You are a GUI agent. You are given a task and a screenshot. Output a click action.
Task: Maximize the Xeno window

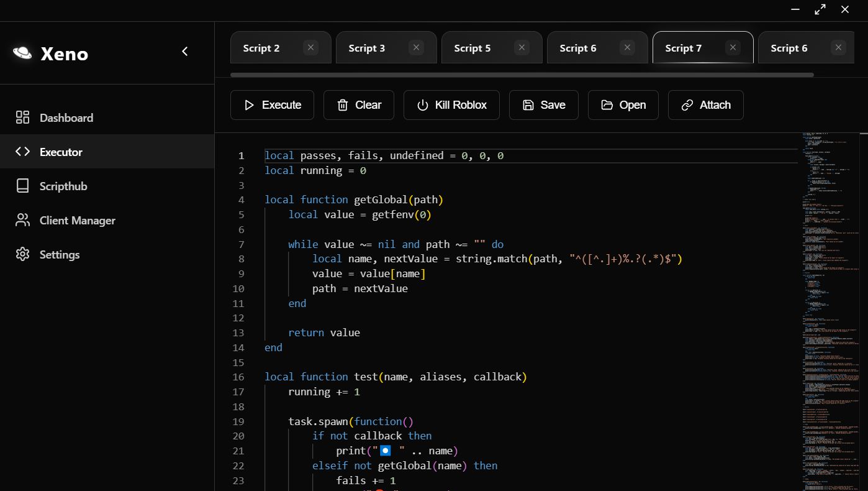[820, 9]
